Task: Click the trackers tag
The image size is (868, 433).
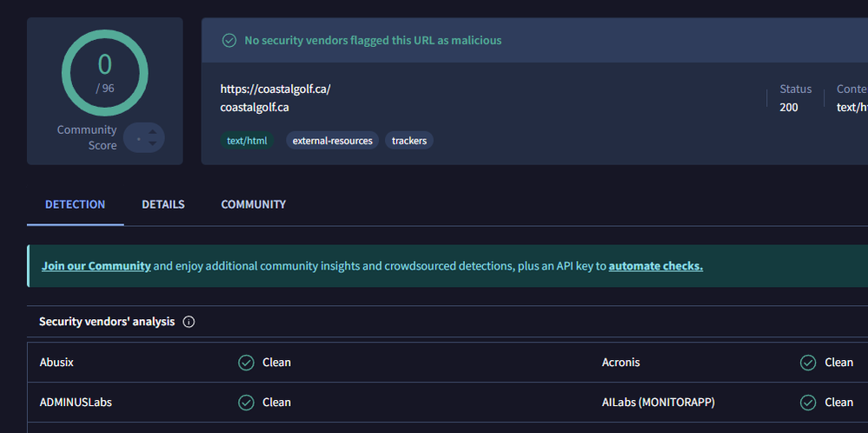Action: click(x=409, y=140)
